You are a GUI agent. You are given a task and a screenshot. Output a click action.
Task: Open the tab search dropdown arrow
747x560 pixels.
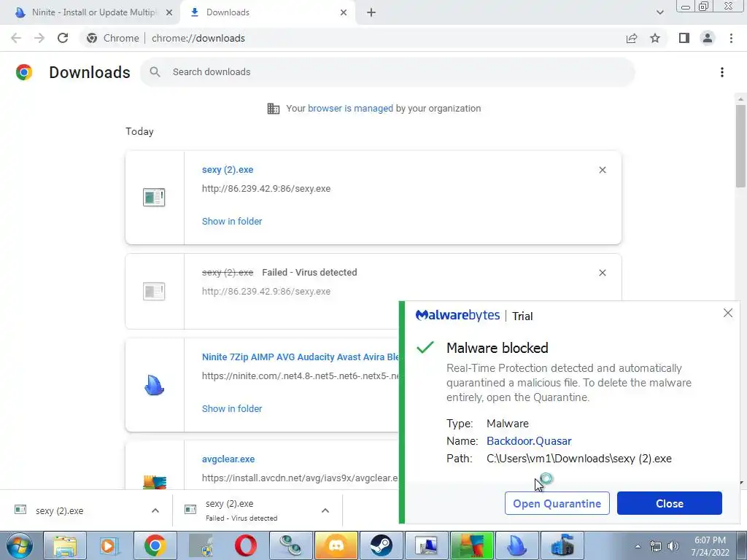[659, 12]
